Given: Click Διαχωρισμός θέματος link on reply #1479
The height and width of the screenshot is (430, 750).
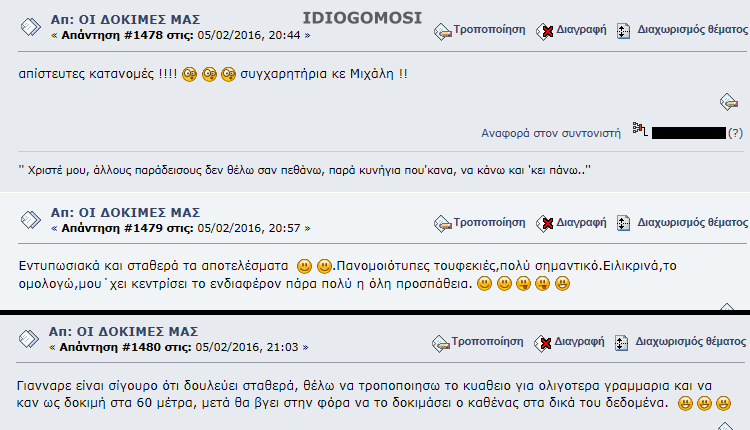Looking at the screenshot, I should click(692, 222).
